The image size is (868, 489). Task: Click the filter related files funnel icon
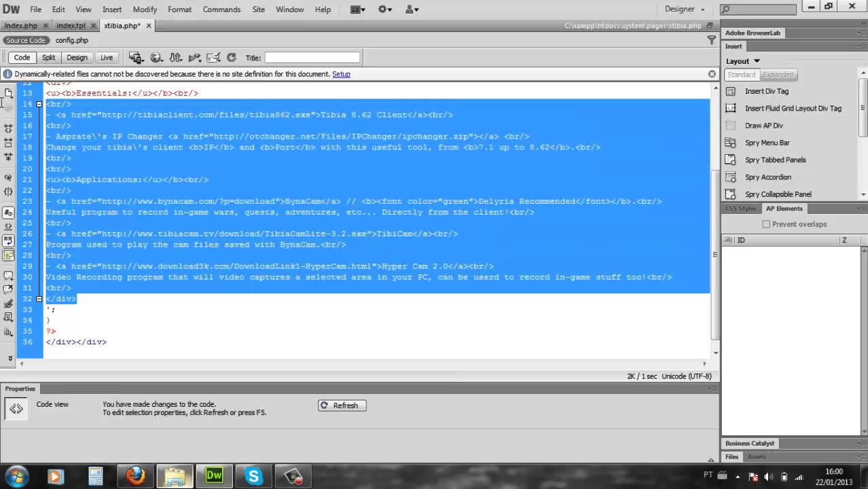(712, 41)
